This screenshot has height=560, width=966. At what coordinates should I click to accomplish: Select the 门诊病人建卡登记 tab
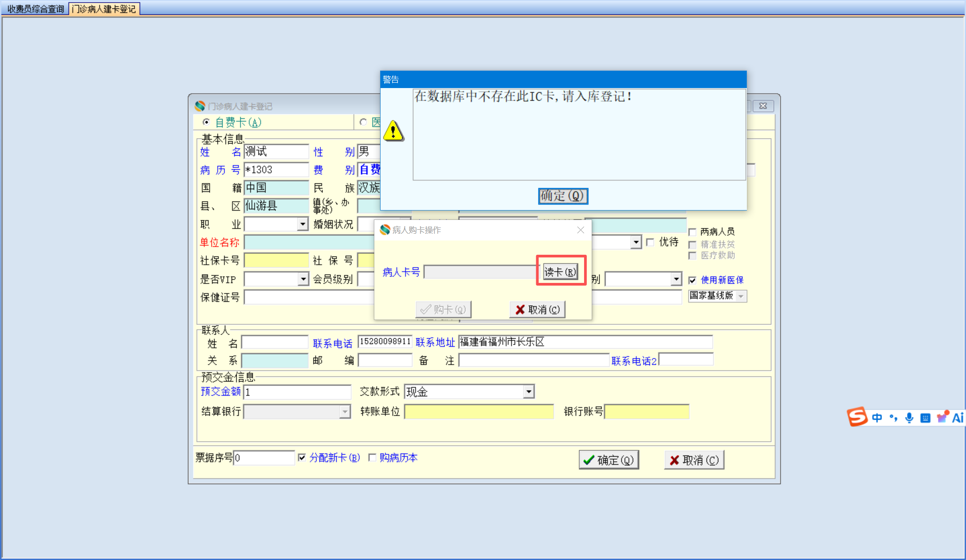pyautogui.click(x=104, y=8)
